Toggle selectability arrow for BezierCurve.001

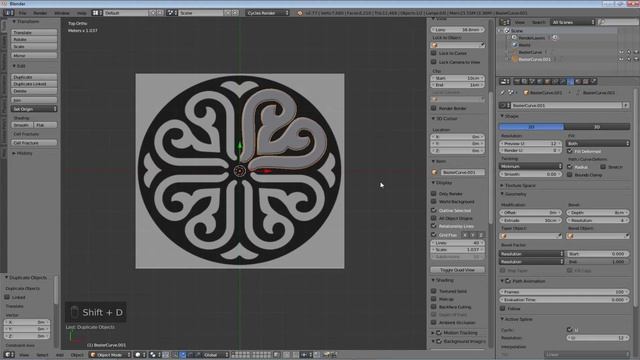coord(629,59)
